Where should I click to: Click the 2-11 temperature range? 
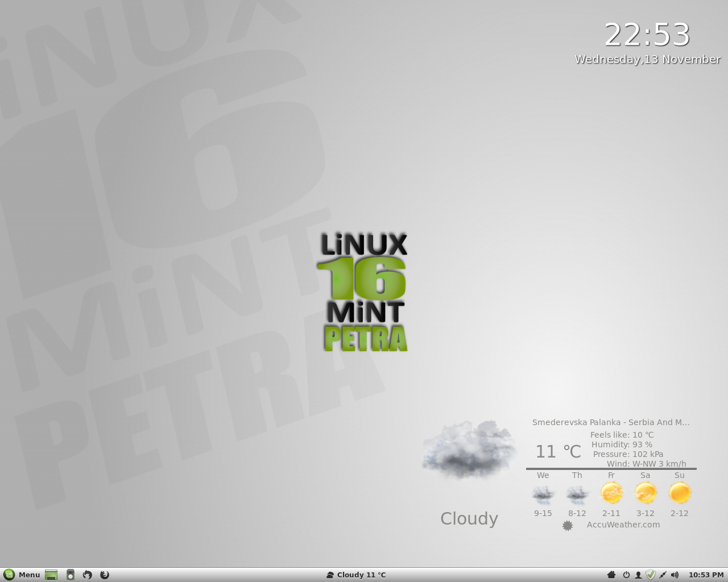click(611, 513)
